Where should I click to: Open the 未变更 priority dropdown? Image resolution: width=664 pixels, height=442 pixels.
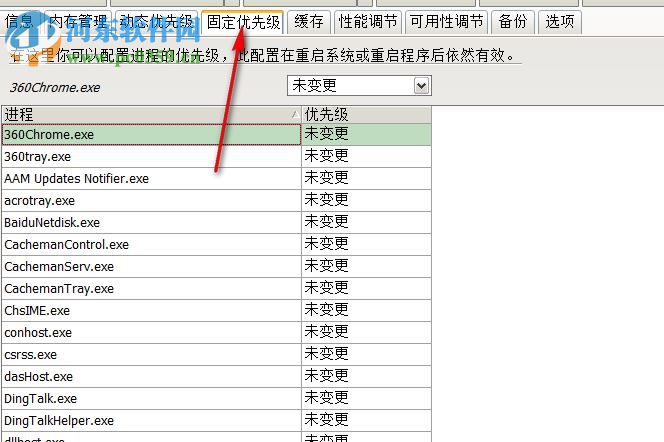359,86
